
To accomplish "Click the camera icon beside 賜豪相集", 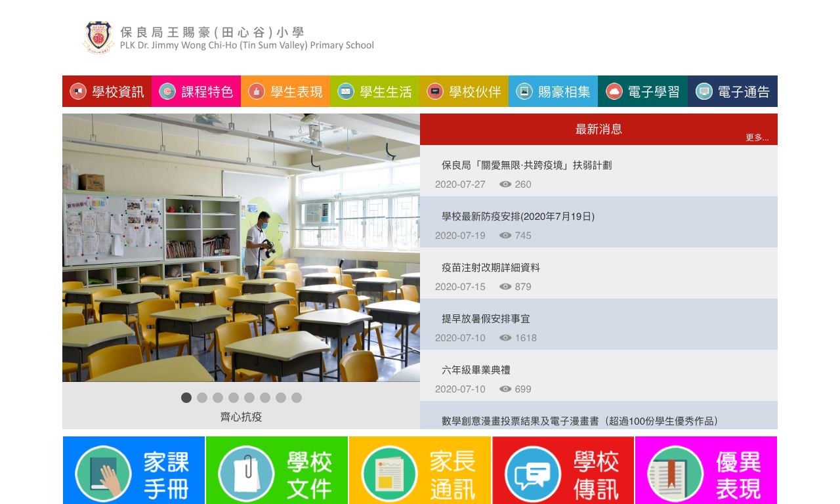I will (524, 91).
